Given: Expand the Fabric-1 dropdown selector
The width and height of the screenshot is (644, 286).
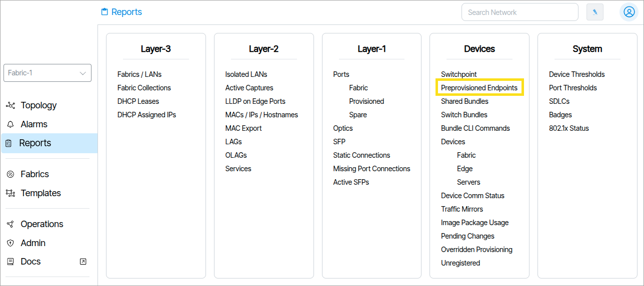Looking at the screenshot, I should pyautogui.click(x=47, y=73).
